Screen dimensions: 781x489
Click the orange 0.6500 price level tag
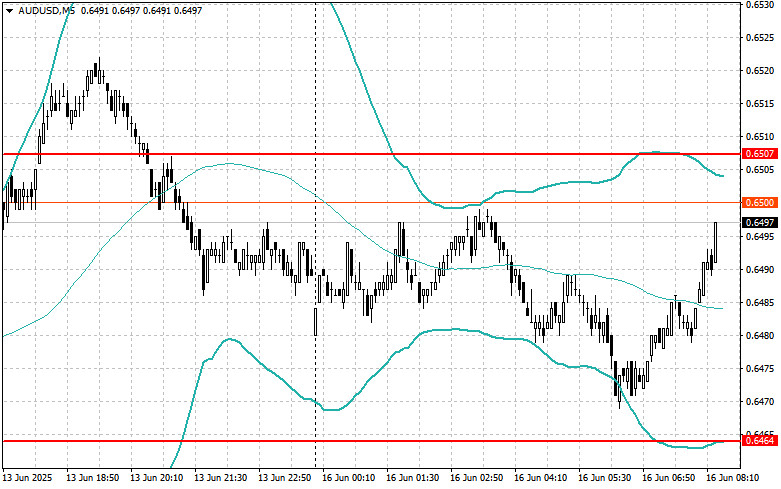coord(760,202)
